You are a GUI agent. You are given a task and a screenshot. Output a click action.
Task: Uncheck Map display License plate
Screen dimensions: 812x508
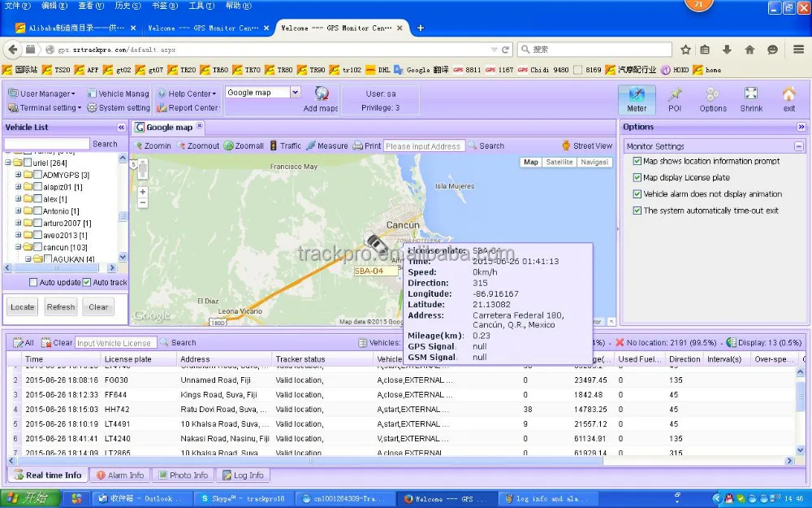637,177
